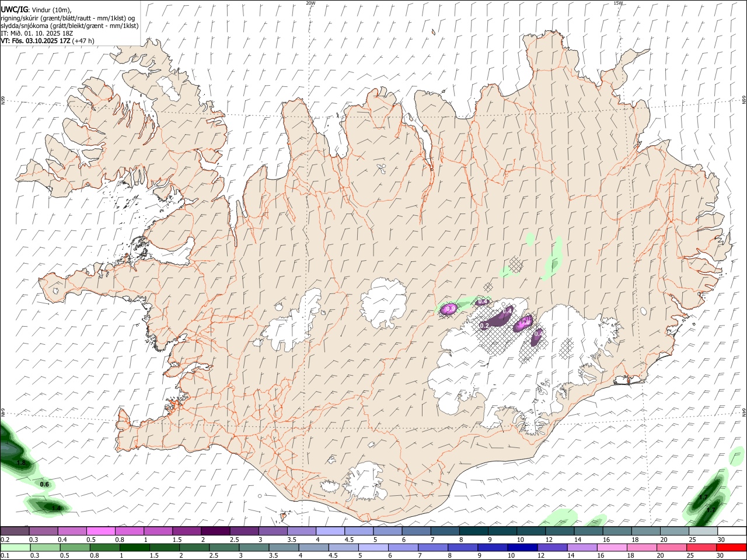Viewport: 747px width, 560px height.
Task: Click the 'IT: Mið. 01. 10. 2025 18Z' line
Action: click(x=37, y=33)
